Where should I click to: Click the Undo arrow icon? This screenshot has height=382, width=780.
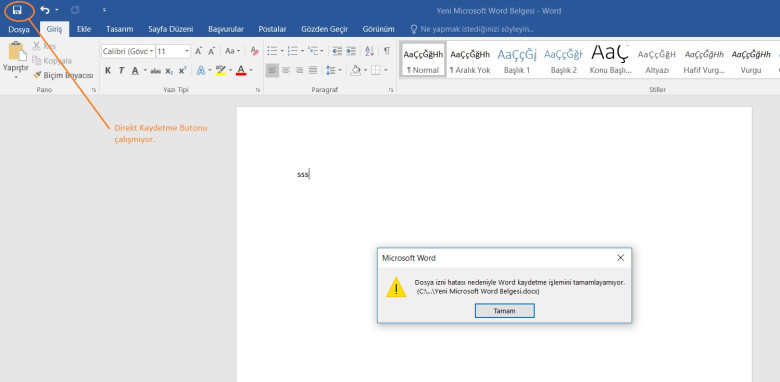tap(45, 10)
